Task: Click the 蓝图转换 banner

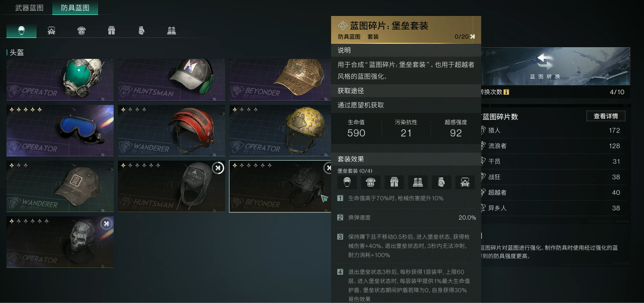Action: point(555,66)
